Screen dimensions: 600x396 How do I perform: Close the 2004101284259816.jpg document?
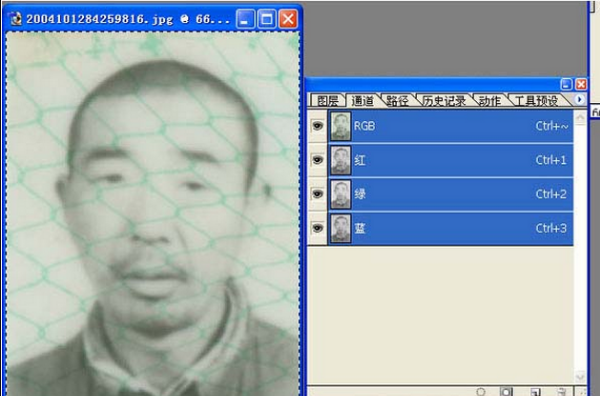pos(288,19)
